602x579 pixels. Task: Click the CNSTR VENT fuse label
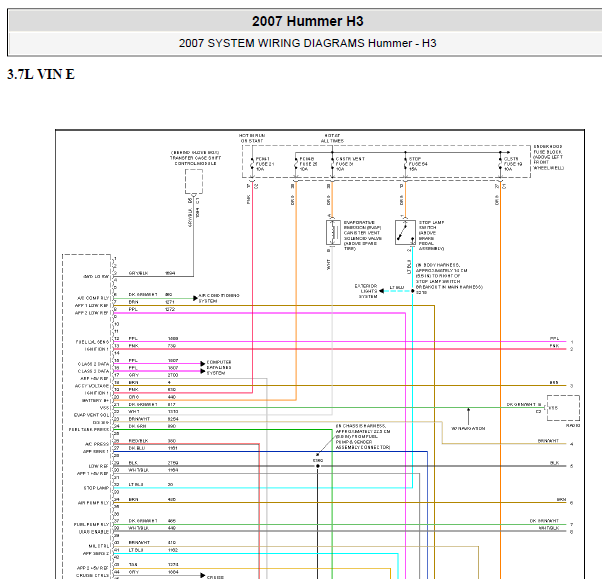click(x=350, y=164)
